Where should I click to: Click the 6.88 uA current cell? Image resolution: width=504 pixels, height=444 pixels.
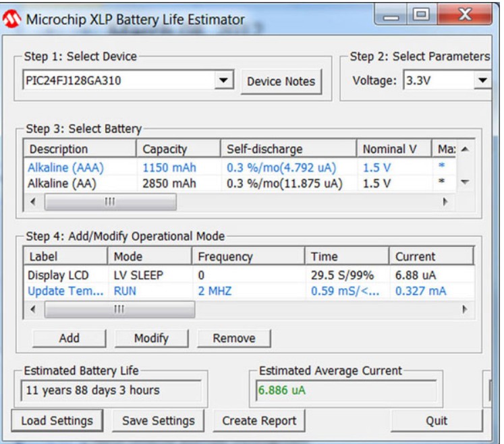click(416, 275)
